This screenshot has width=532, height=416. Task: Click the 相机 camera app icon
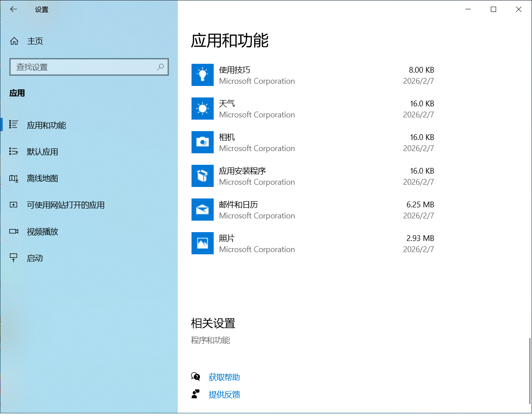pyautogui.click(x=203, y=142)
